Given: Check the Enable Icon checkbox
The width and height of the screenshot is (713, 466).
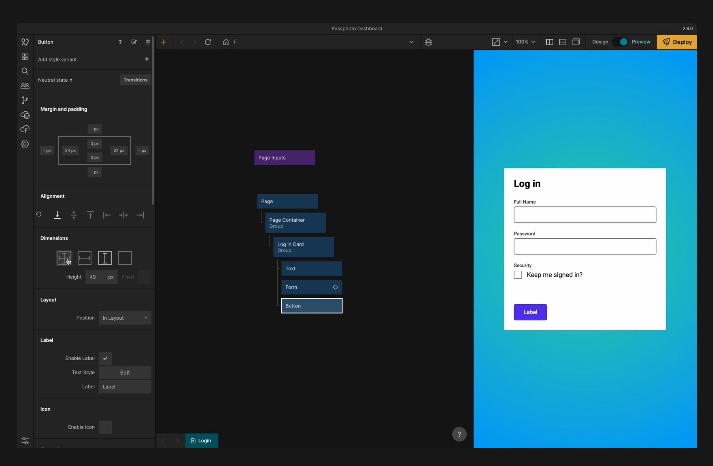Looking at the screenshot, I should [x=105, y=427].
